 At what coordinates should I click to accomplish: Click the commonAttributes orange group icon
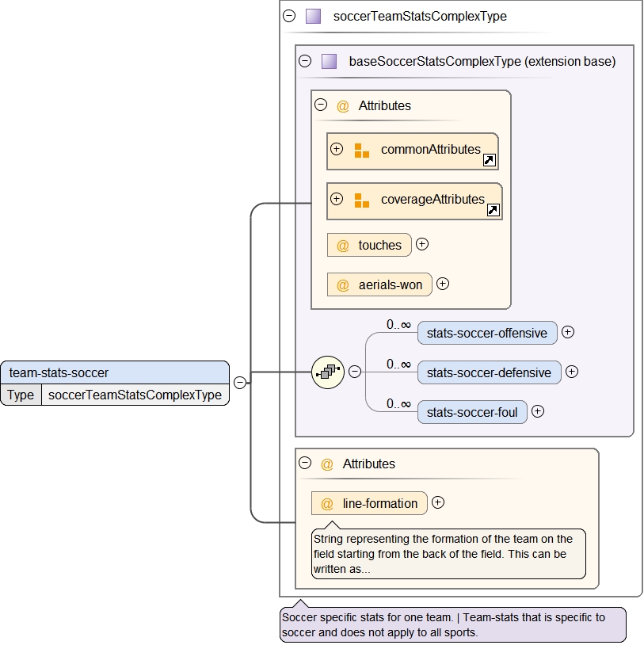click(362, 151)
